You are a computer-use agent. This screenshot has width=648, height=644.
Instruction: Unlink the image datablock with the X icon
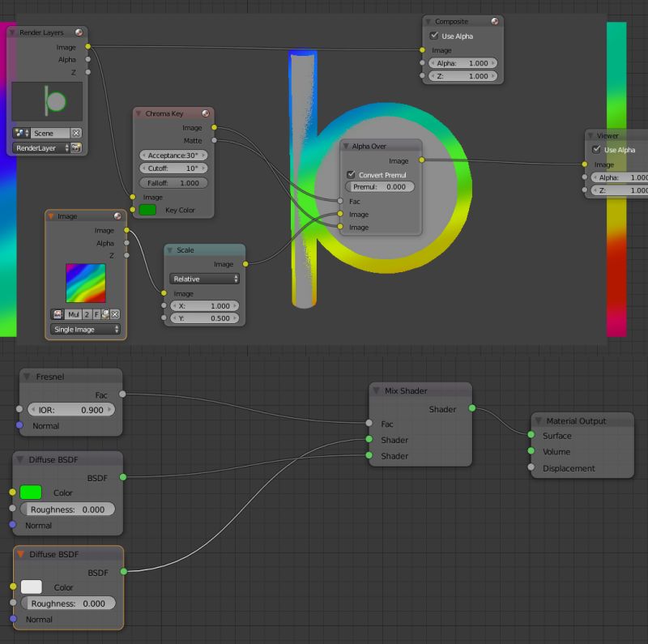pyautogui.click(x=114, y=314)
